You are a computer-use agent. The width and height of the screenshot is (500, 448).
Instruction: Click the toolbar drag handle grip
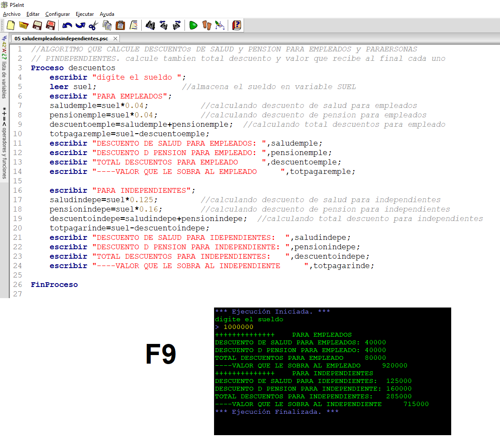coord(3,25)
